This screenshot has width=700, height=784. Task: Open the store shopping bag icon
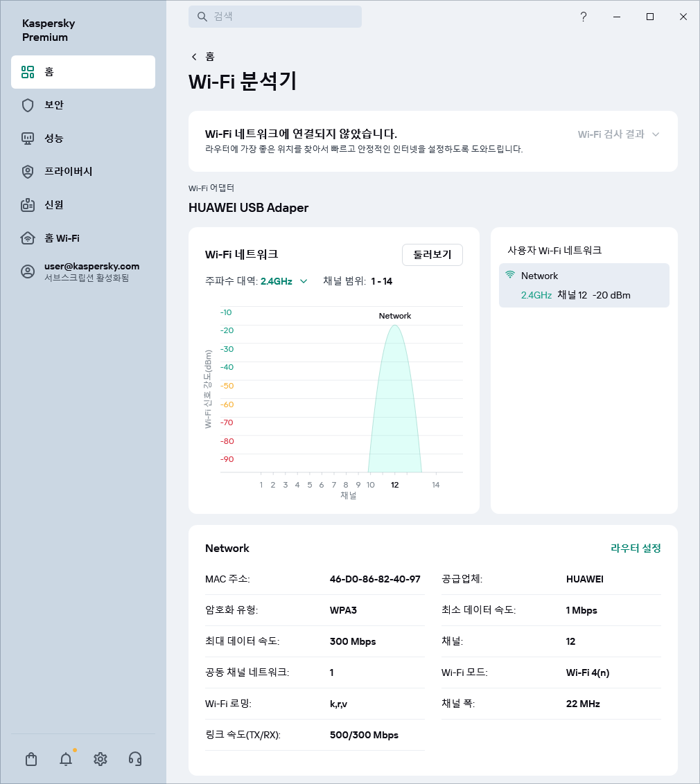point(30,759)
